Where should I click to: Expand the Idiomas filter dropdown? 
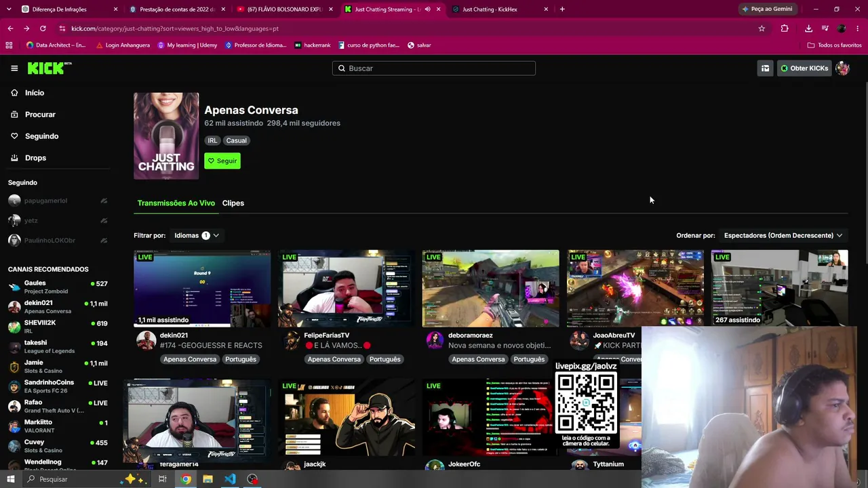click(197, 235)
